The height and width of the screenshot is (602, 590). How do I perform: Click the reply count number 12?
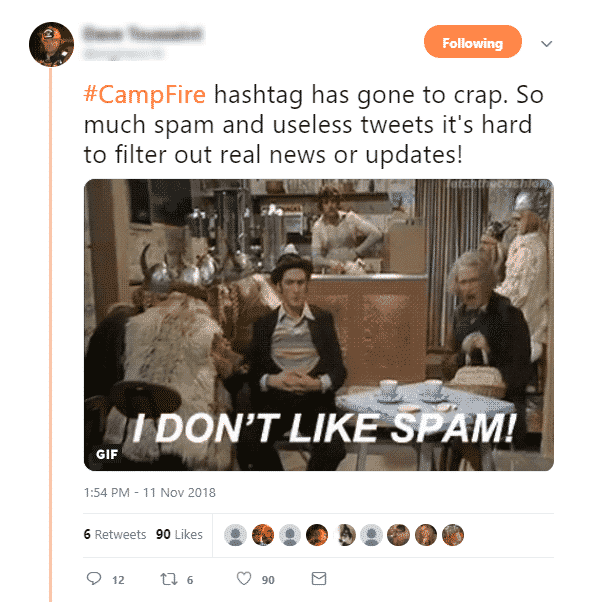[118, 580]
